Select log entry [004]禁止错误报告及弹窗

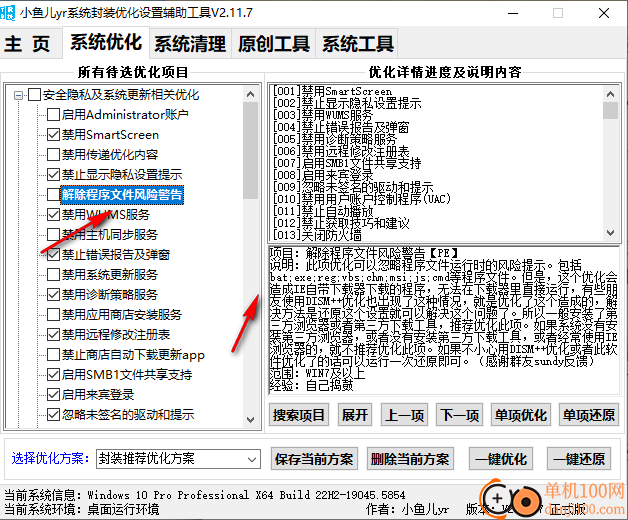click(341, 127)
